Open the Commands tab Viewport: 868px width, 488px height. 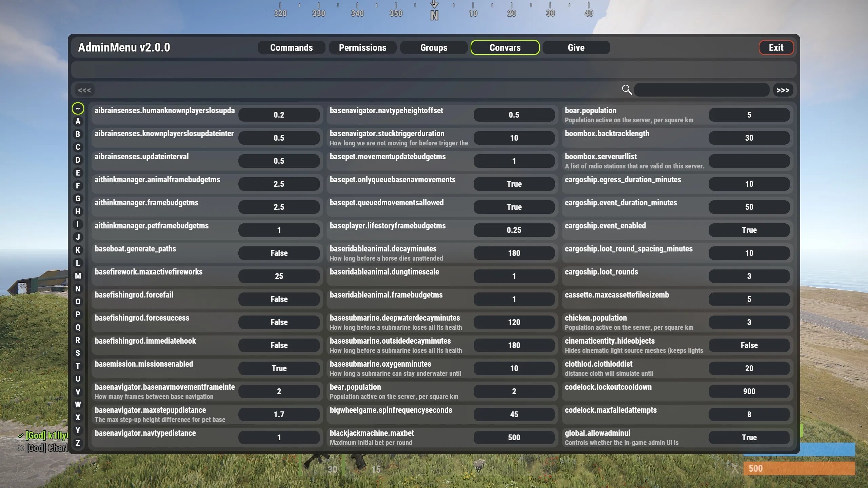(x=291, y=47)
